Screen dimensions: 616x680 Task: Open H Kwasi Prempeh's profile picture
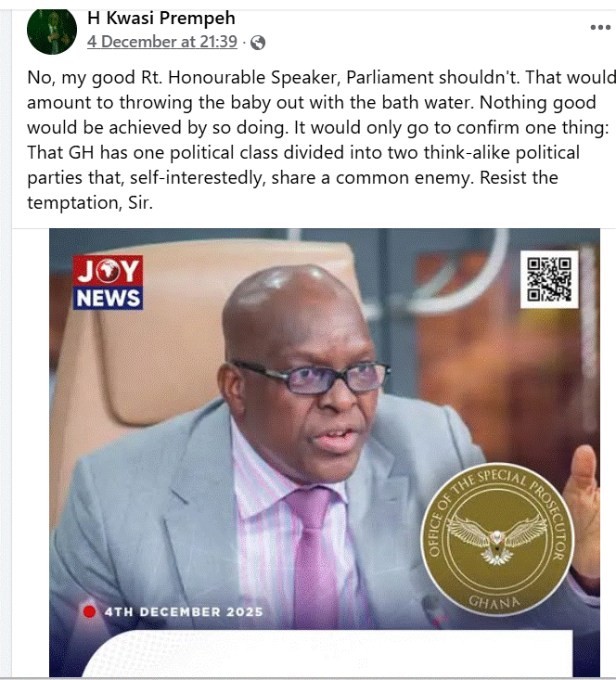click(x=52, y=32)
